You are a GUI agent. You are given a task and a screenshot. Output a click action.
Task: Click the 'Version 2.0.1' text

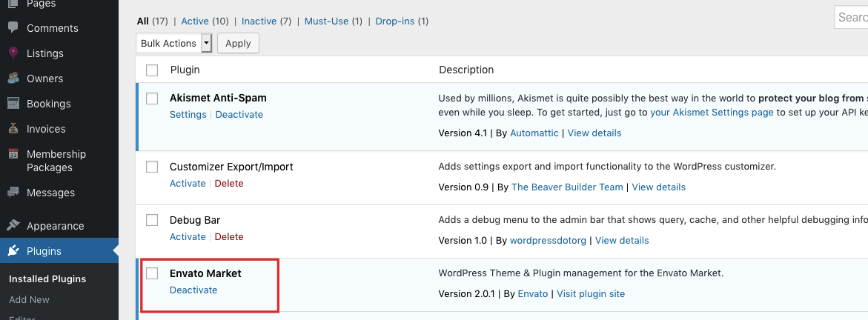pyautogui.click(x=468, y=293)
